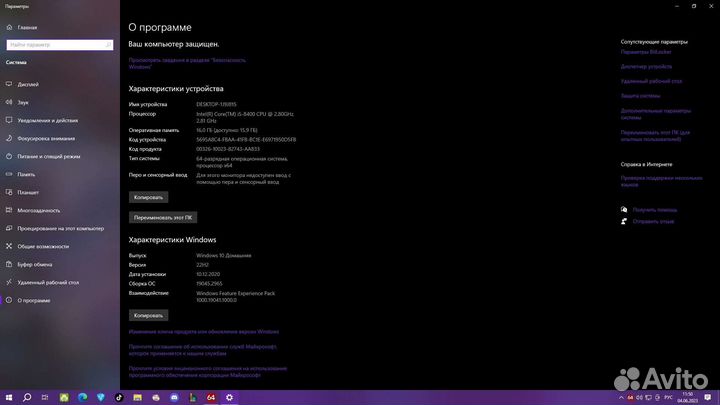Open Дополнительные параметры системы link
This screenshot has height=405, width=720.
(656, 114)
